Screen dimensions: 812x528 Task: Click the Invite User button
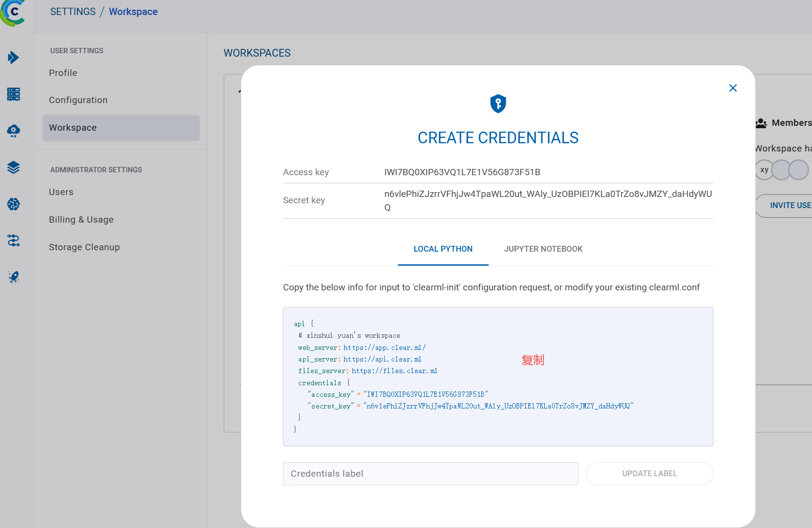(784, 206)
